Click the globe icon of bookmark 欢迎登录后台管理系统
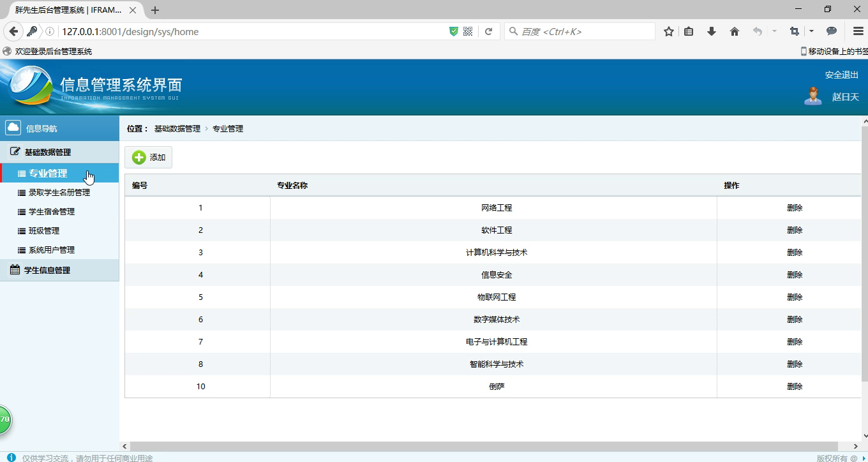This screenshot has height=462, width=868. pos(7,51)
